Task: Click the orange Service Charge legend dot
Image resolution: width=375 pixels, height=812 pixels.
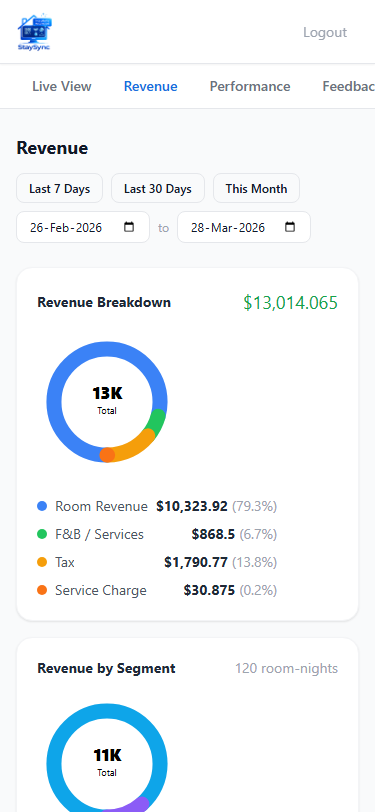Action: pyautogui.click(x=42, y=590)
